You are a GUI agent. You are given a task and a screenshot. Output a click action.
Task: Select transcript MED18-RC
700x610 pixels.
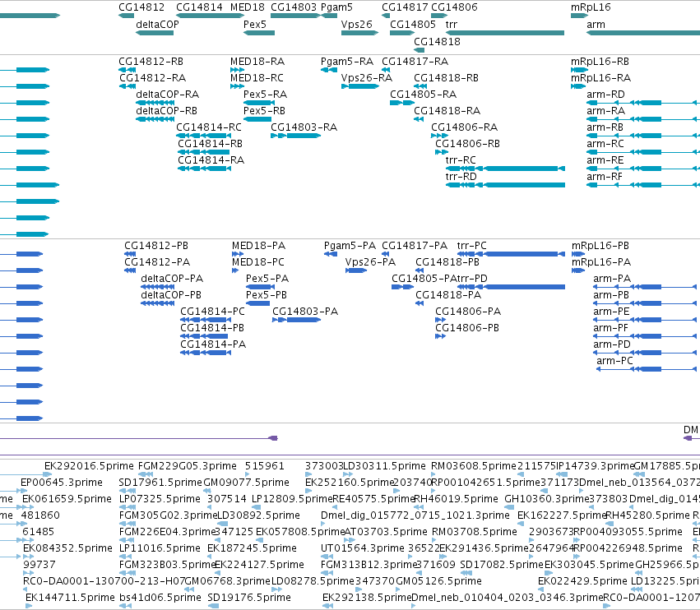click(257, 78)
